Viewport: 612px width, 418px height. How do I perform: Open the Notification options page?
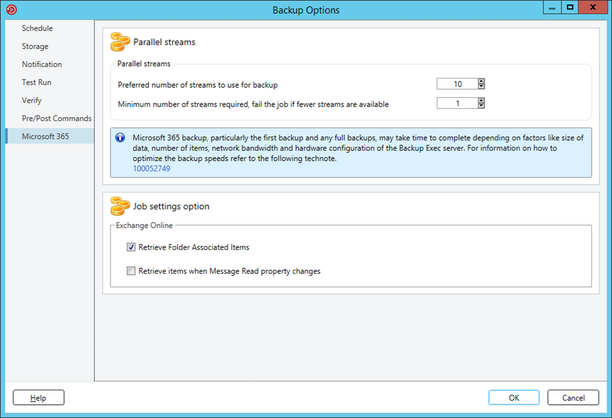click(x=42, y=64)
